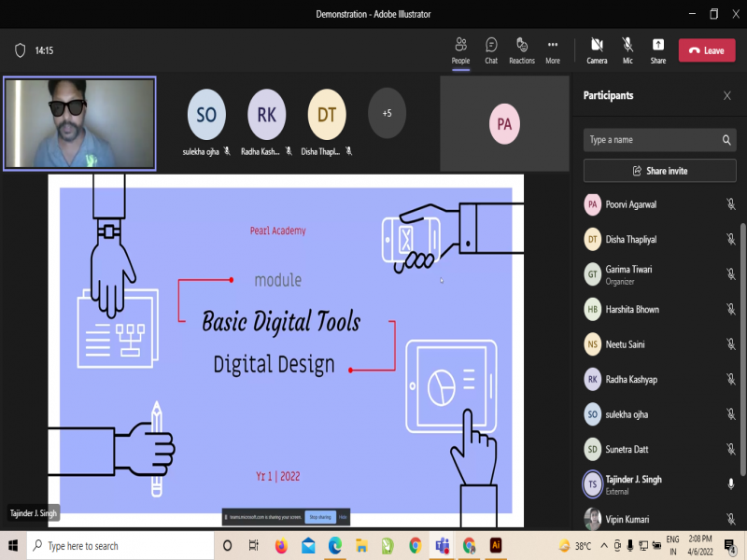Click the Share invite button
The image size is (747, 560).
click(659, 171)
